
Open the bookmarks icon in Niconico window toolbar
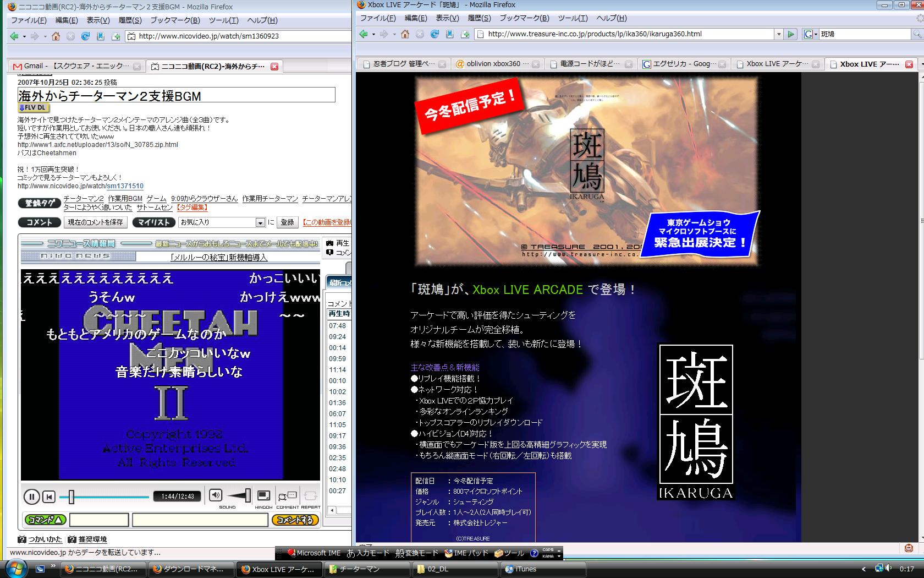pyautogui.click(x=101, y=36)
